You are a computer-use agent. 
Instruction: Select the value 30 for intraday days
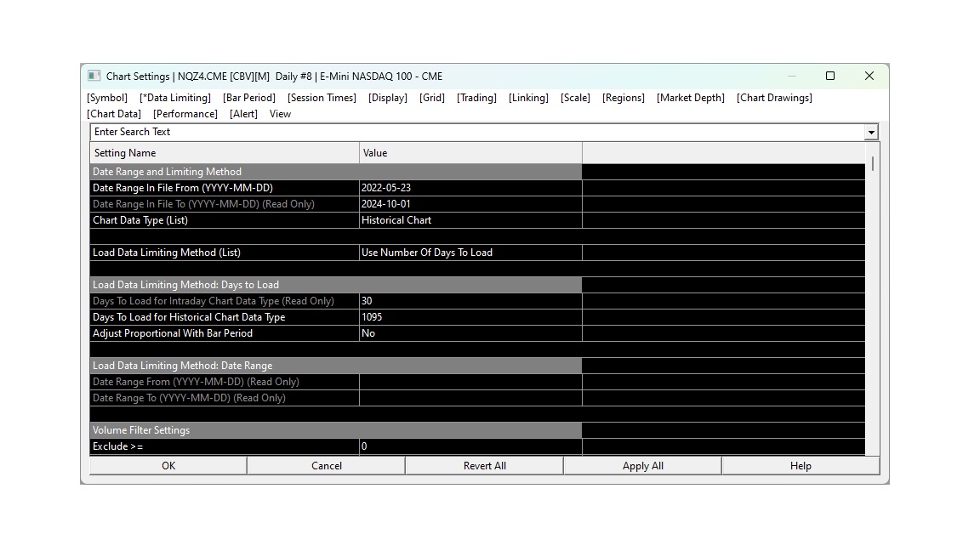click(470, 301)
